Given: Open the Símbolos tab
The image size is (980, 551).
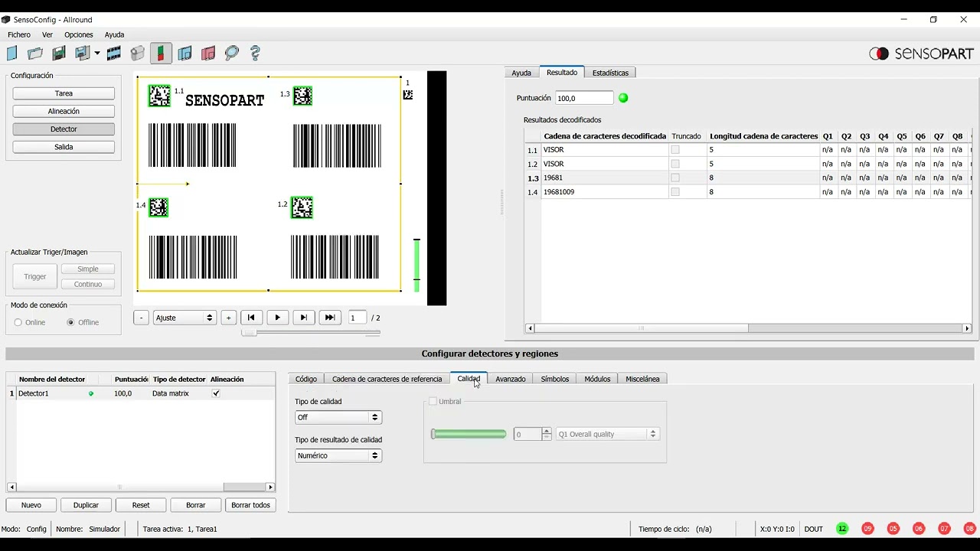Looking at the screenshot, I should 554,379.
